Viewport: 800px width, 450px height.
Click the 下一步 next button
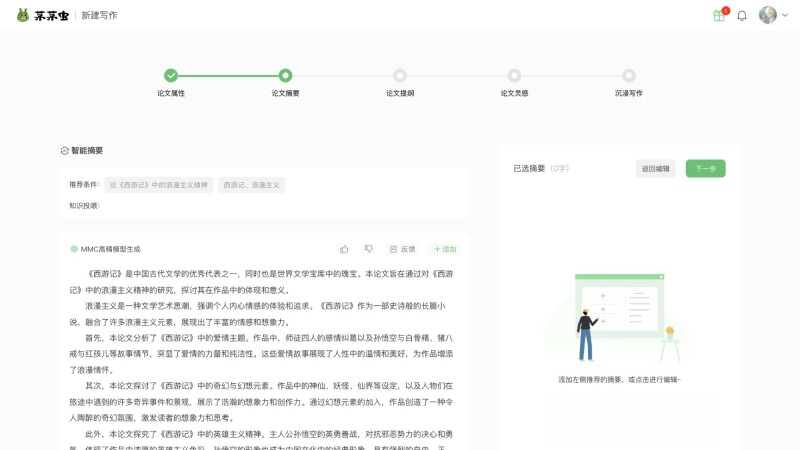[705, 169]
